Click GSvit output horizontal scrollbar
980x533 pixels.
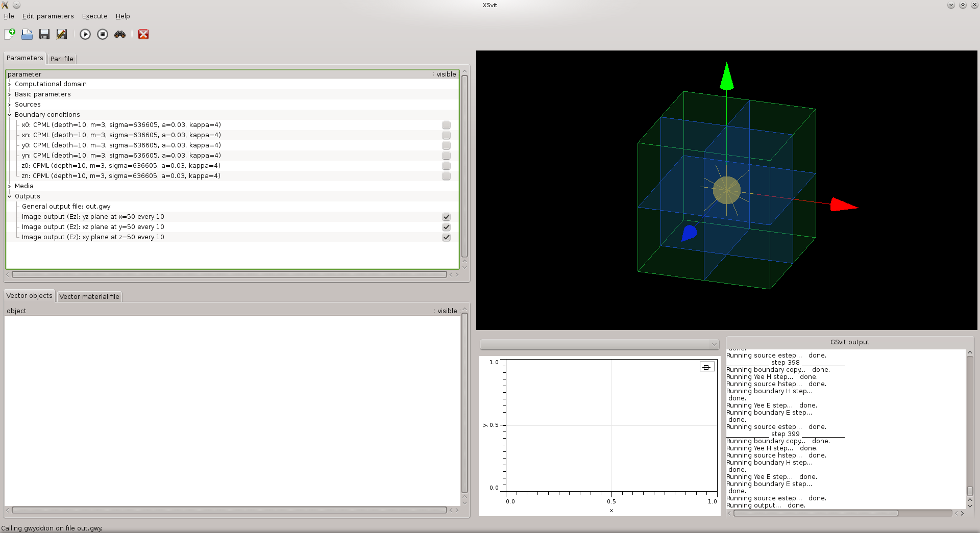(x=815, y=513)
